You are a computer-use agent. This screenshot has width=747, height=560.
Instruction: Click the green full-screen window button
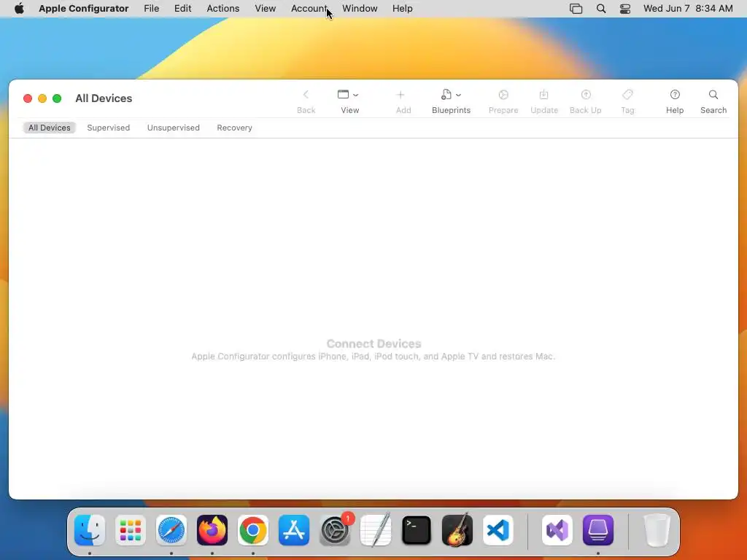57,98
